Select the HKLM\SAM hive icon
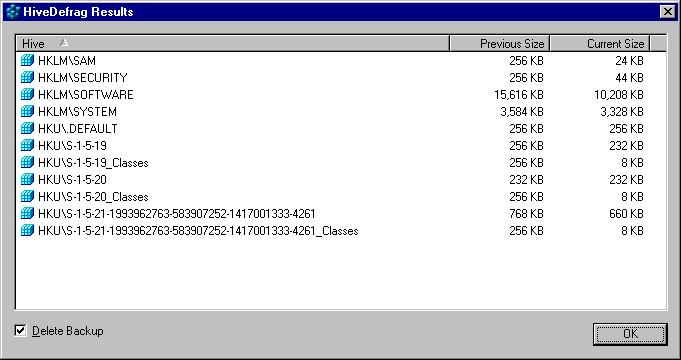This screenshot has height=360, width=681. point(27,60)
